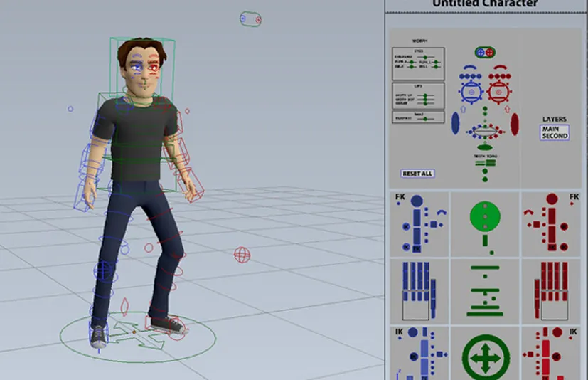Click the dual eye look-at control pill
This screenshot has height=380, width=588.
pyautogui.click(x=485, y=53)
